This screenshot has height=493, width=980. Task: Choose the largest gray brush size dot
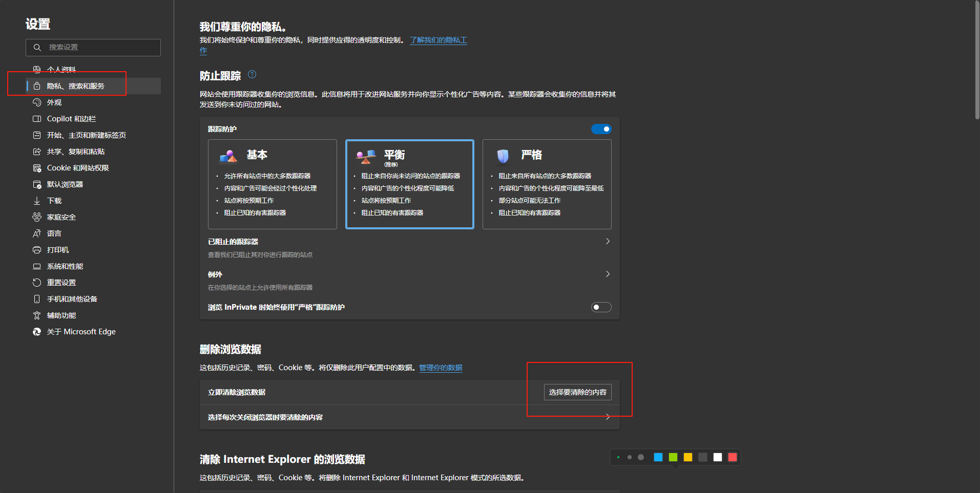[x=641, y=457]
